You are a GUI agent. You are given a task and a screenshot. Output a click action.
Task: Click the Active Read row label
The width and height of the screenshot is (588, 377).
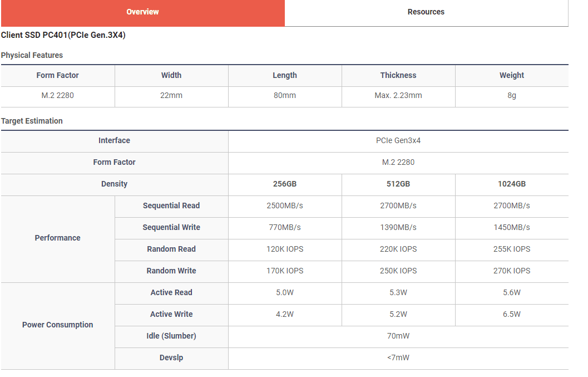pos(171,292)
